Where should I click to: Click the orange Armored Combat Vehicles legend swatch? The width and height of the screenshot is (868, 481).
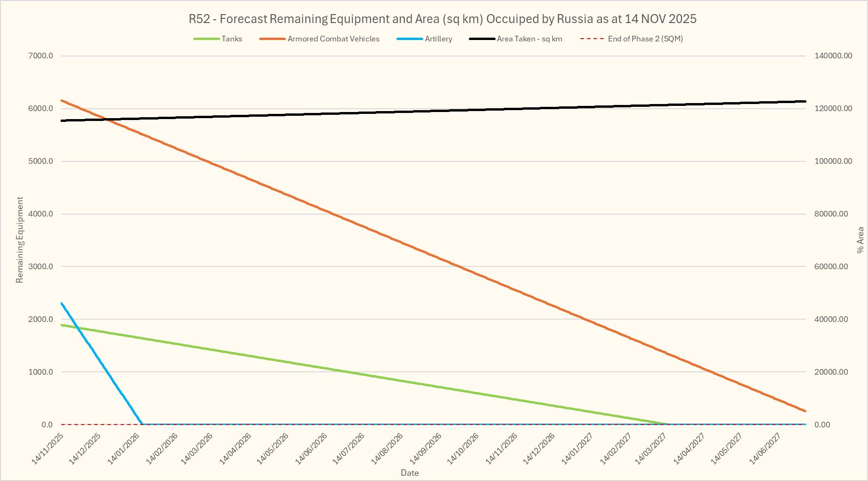click(x=272, y=39)
